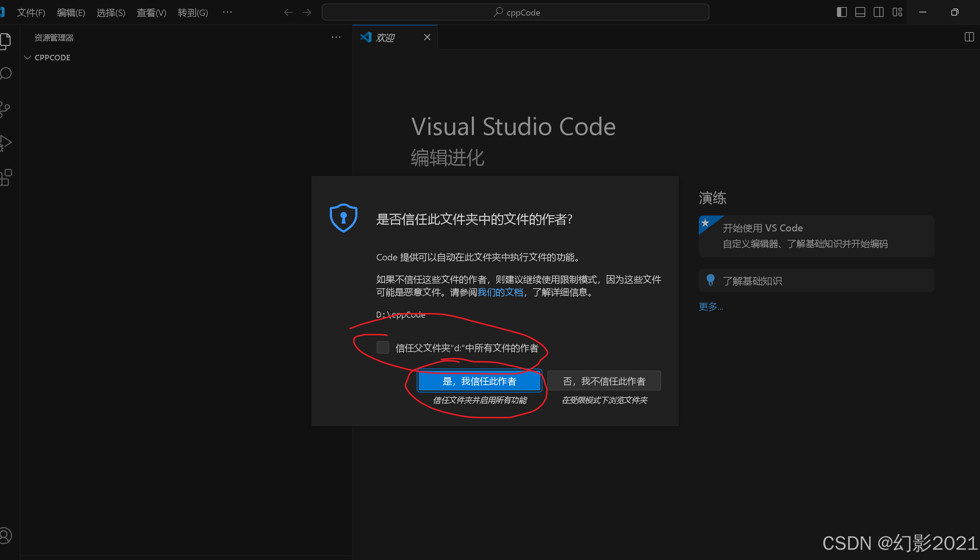Open the 我们的文档 link
Viewport: 980px width, 560px height.
[x=500, y=292]
